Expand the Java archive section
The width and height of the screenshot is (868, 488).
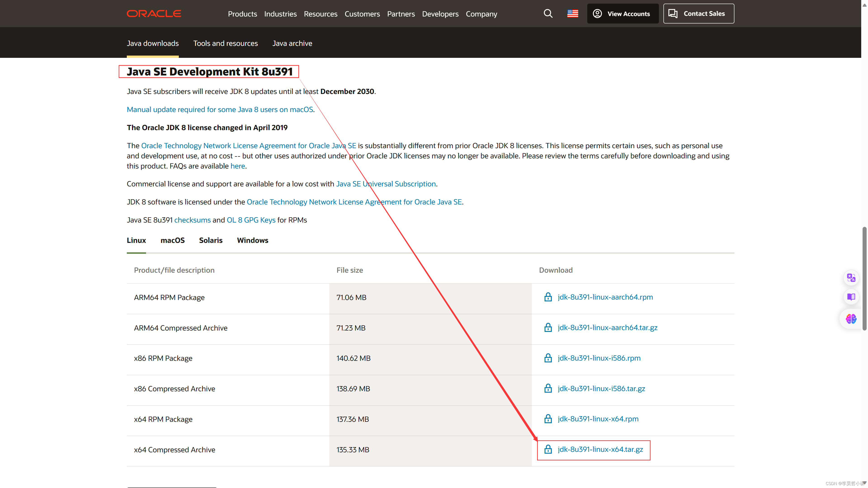click(292, 42)
